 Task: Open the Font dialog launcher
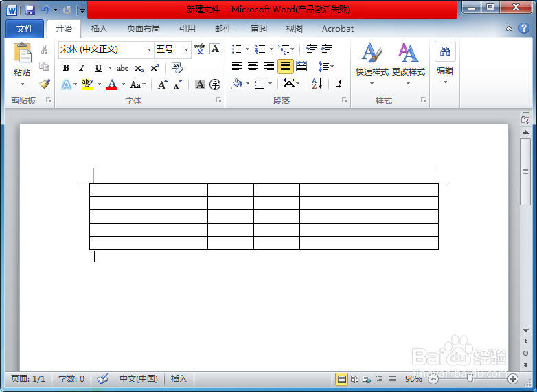pyautogui.click(x=218, y=100)
